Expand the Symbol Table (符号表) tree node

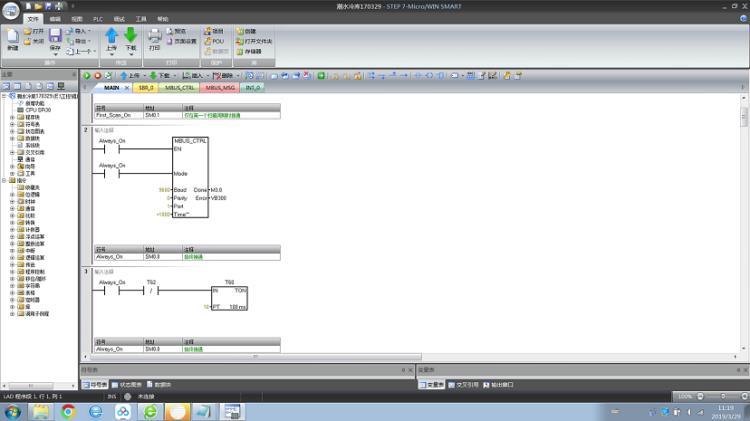pos(12,124)
